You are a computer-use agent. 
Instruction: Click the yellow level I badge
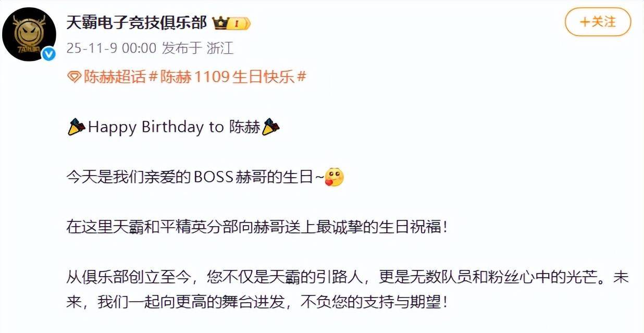(x=240, y=23)
